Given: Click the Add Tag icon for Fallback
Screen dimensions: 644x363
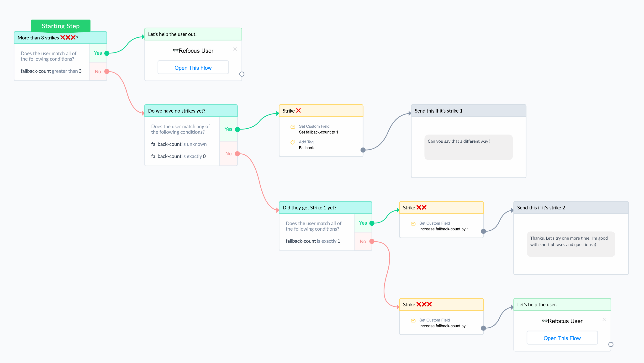Looking at the screenshot, I should (x=292, y=142).
